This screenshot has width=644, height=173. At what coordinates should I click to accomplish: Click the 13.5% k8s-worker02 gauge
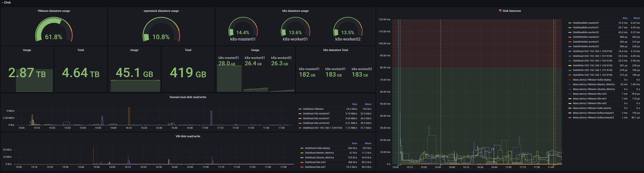(348, 27)
